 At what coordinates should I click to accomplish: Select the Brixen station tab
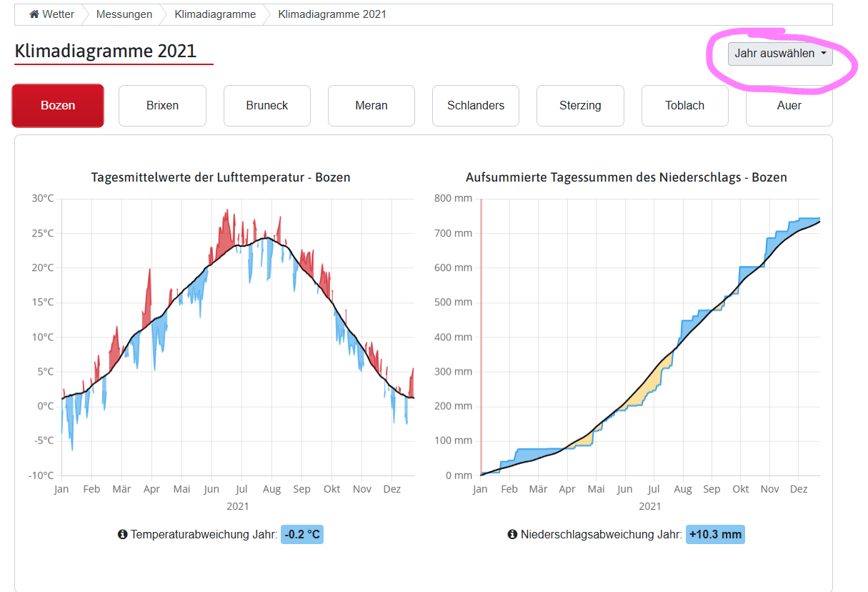coord(162,106)
